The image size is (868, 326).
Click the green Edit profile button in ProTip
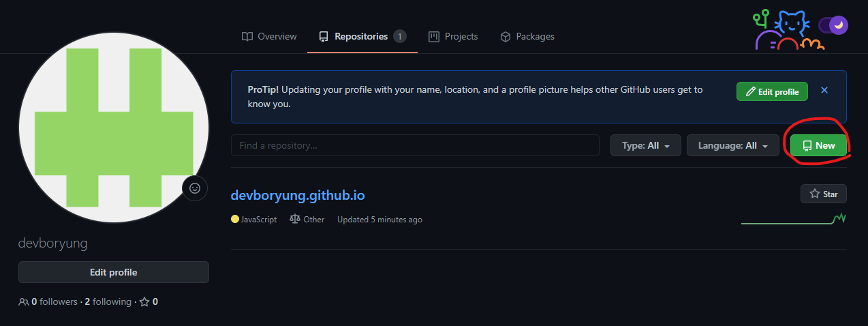click(772, 91)
